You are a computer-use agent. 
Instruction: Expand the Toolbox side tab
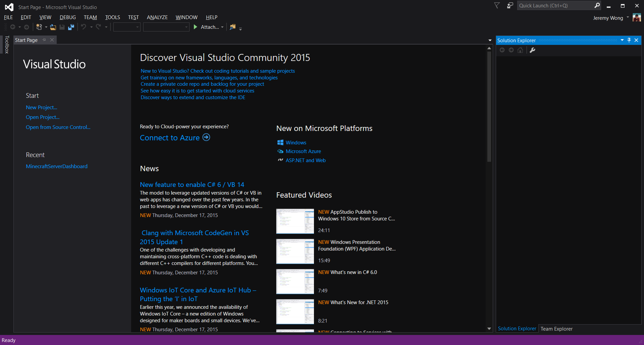(7, 45)
